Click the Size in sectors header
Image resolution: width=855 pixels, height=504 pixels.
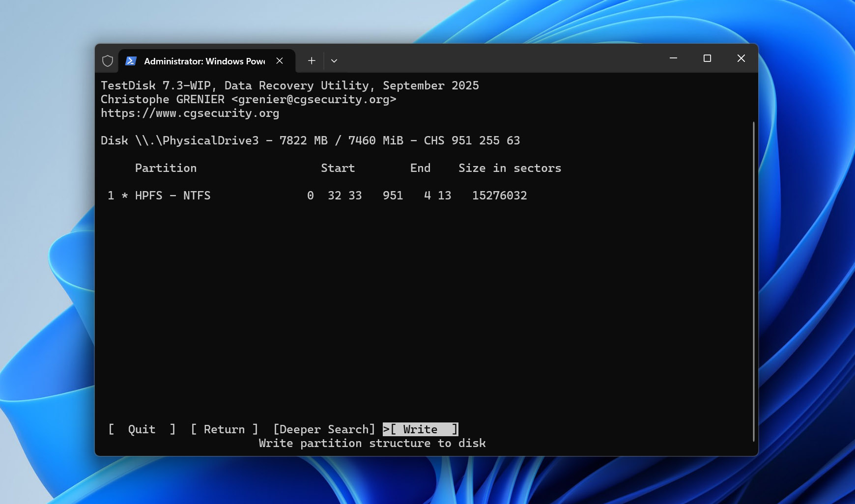coord(510,168)
